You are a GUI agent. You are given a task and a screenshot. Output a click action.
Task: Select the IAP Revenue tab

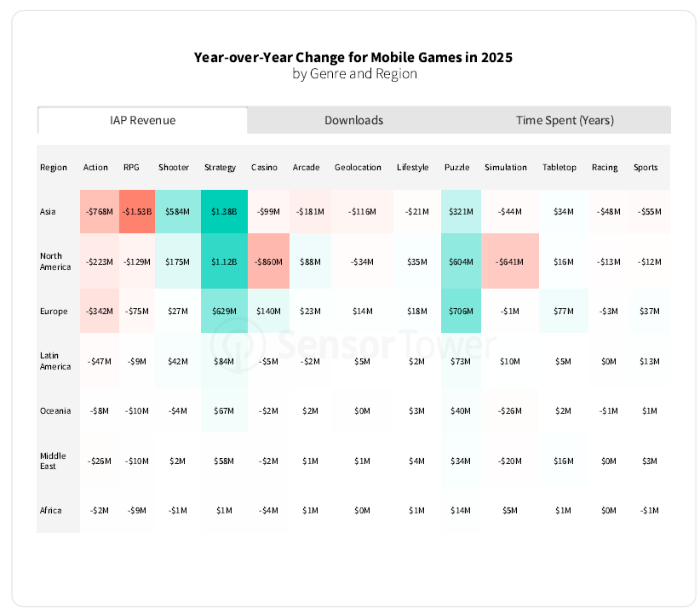click(142, 120)
